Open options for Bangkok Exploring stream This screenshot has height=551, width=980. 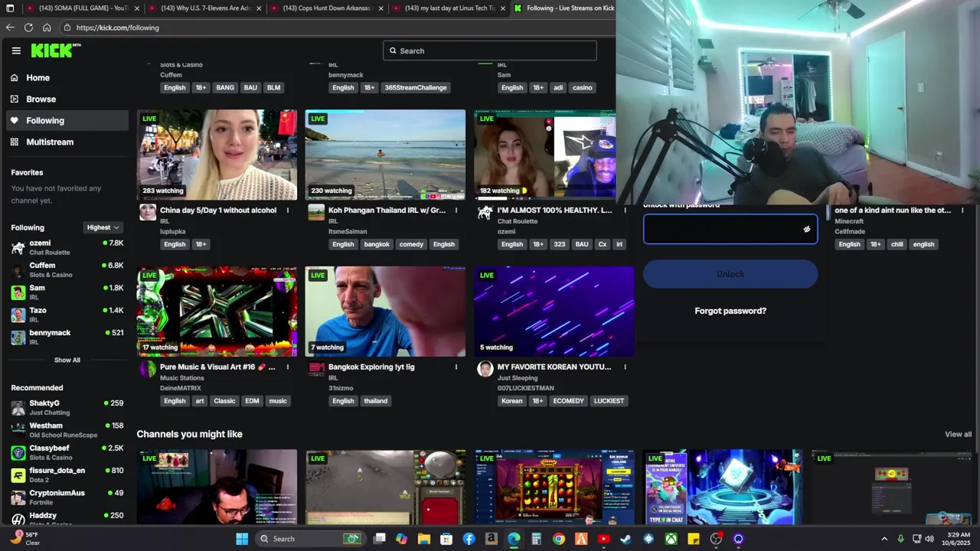pos(456,367)
